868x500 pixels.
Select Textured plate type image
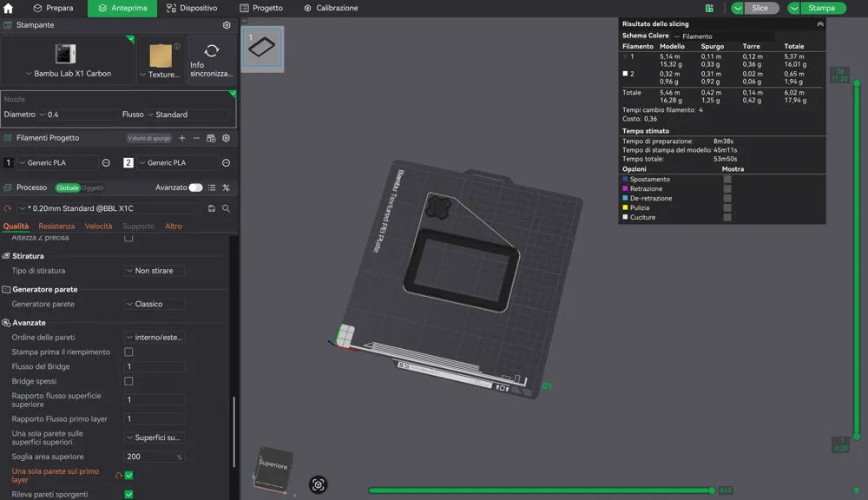pos(161,56)
